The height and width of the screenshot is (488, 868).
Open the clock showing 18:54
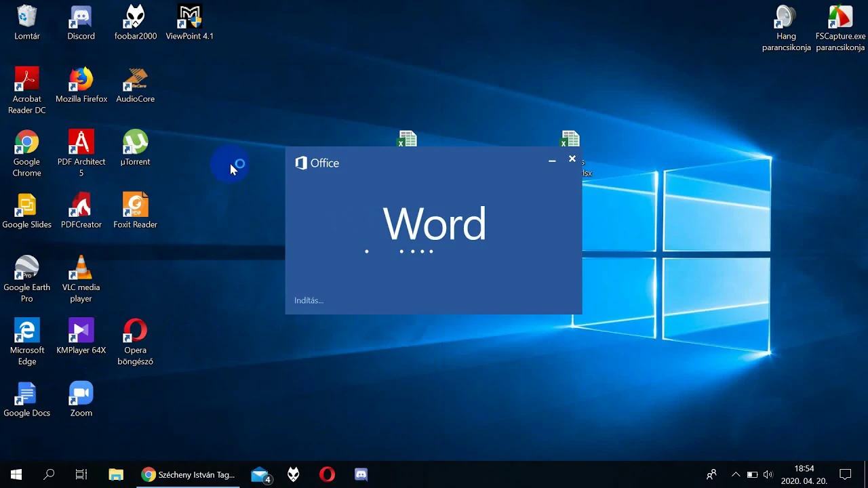tap(804, 474)
